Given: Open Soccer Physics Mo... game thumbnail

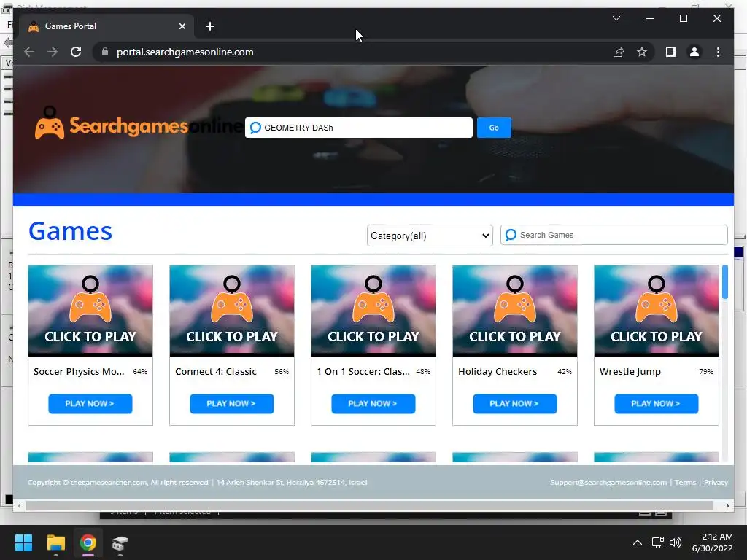Looking at the screenshot, I should (90, 311).
